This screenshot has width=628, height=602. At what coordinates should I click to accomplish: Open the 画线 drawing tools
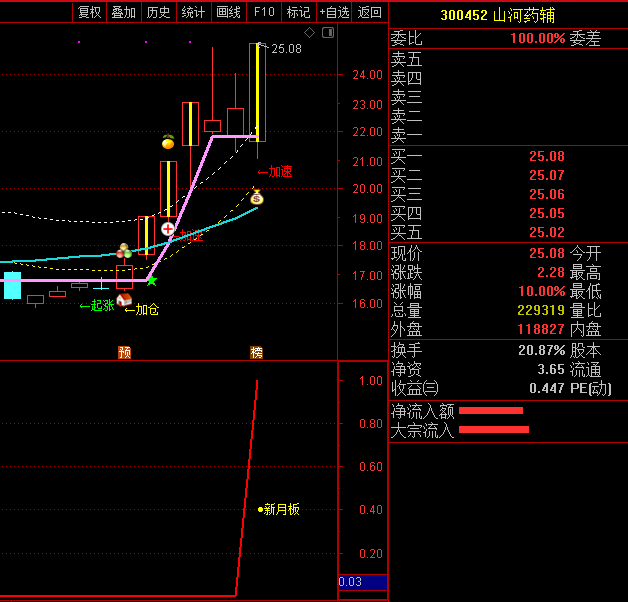pyautogui.click(x=228, y=12)
